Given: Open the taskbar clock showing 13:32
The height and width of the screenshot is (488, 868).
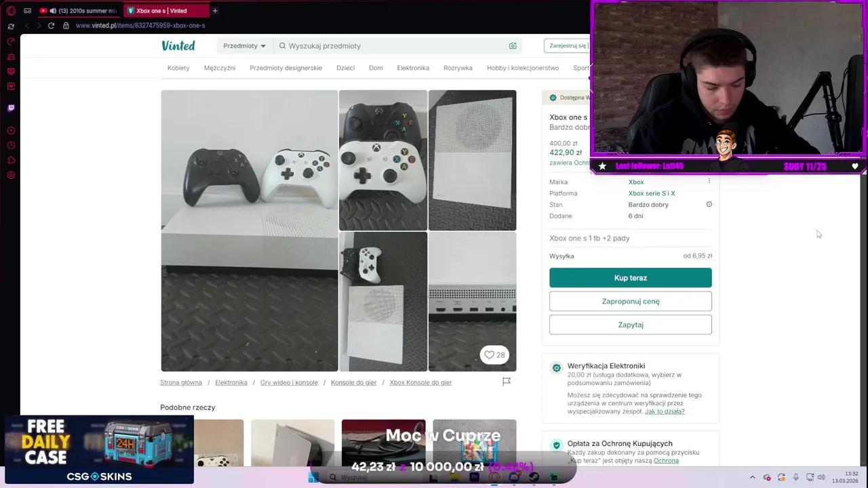Looking at the screenshot, I should 845,477.
